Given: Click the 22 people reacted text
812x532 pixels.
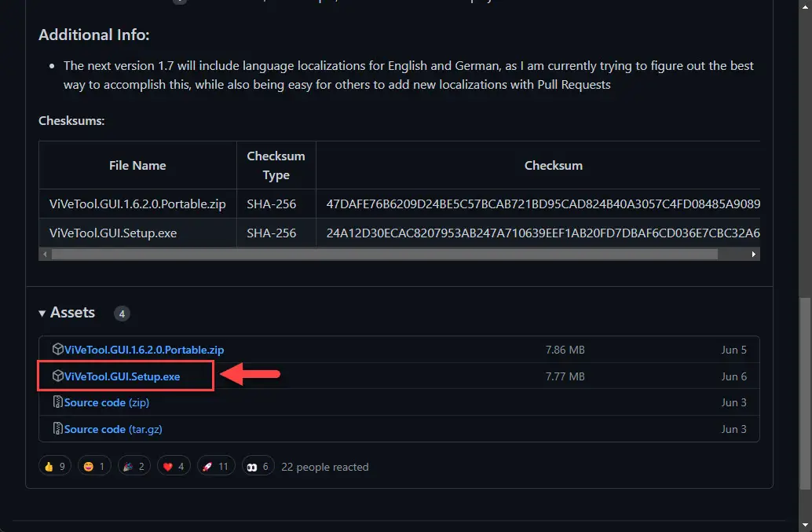Looking at the screenshot, I should 325,467.
